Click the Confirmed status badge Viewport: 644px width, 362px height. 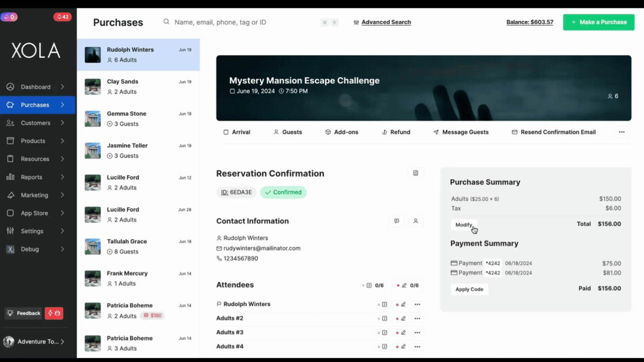point(283,192)
